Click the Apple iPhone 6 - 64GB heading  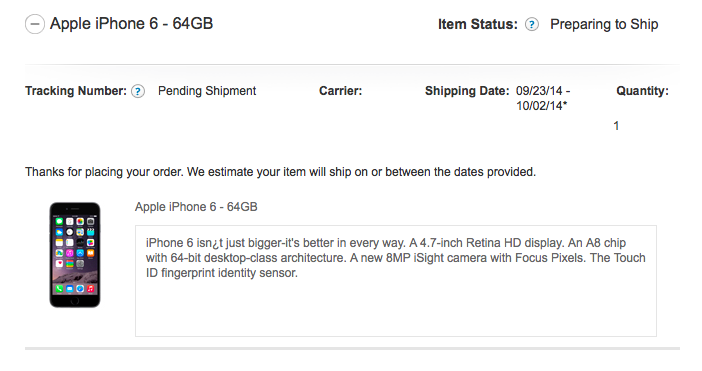[131, 24]
